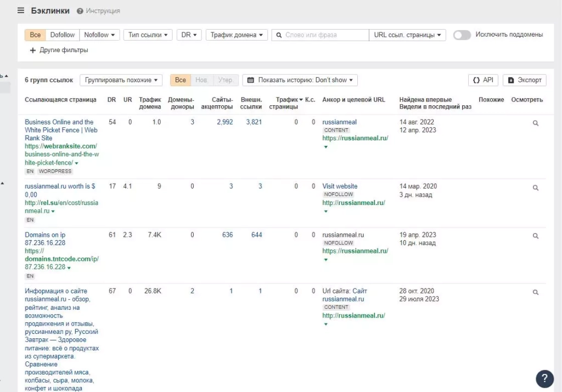Sort by the К.с. column header
This screenshot has width=562, height=392.
(310, 100)
